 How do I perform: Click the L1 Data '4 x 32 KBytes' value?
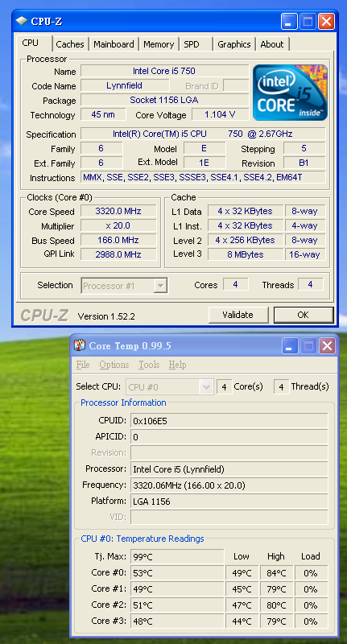pos(246,211)
